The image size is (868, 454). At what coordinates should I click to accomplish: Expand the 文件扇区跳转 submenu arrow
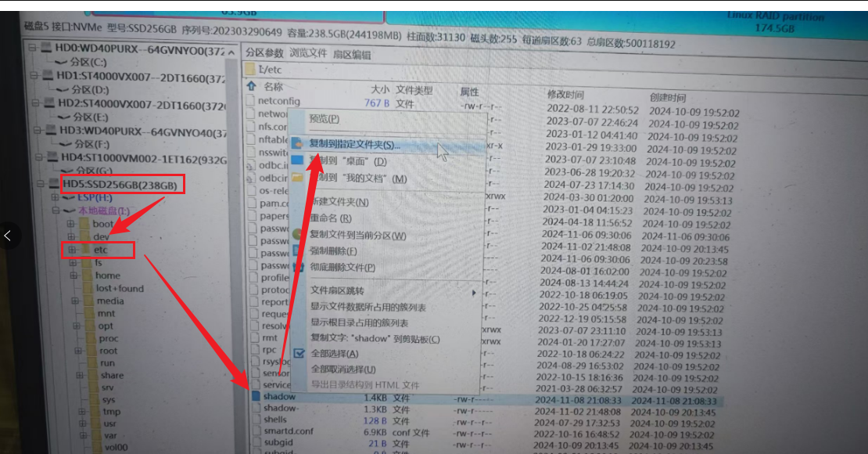click(473, 292)
